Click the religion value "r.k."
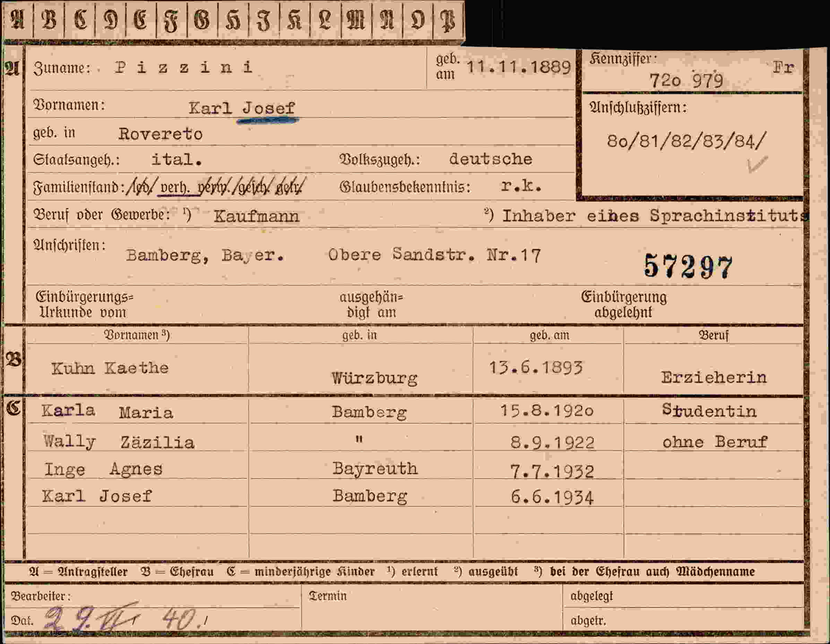Image resolution: width=830 pixels, height=644 pixels. point(521,186)
